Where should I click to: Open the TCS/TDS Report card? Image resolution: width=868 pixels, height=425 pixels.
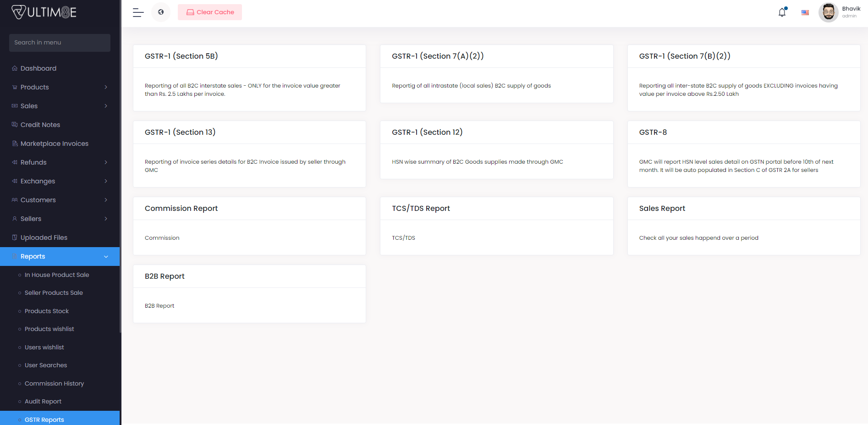pos(496,226)
